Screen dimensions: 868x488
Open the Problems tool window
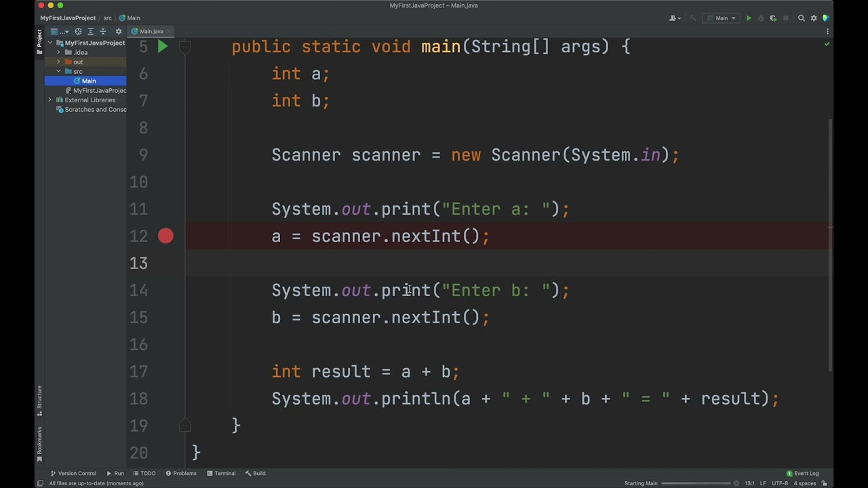coord(180,473)
